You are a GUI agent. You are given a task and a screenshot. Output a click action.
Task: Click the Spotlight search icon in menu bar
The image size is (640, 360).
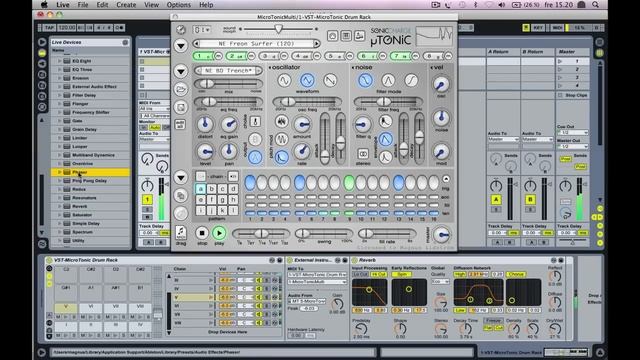[x=596, y=5]
